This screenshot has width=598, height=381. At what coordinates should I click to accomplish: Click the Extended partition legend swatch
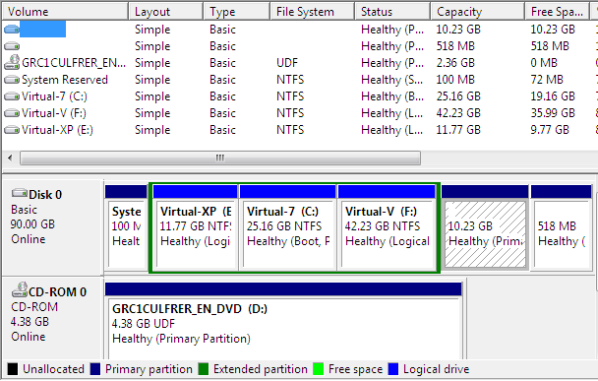point(204,369)
